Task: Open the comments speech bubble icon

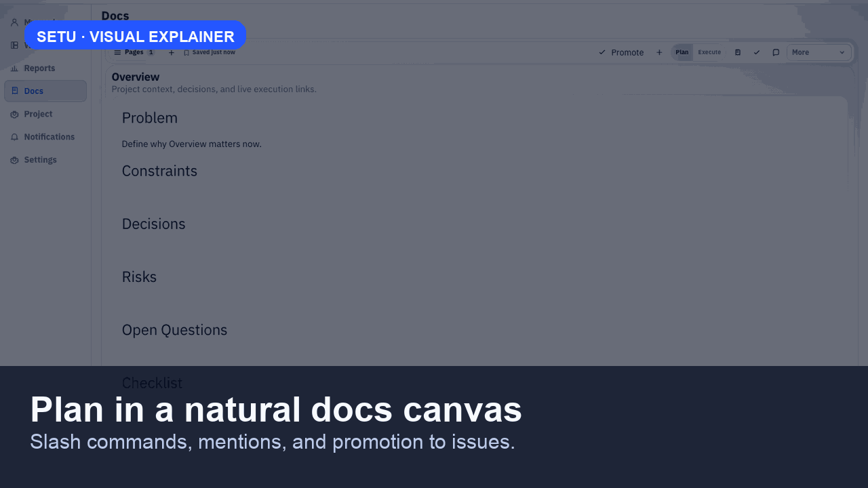Action: click(776, 52)
